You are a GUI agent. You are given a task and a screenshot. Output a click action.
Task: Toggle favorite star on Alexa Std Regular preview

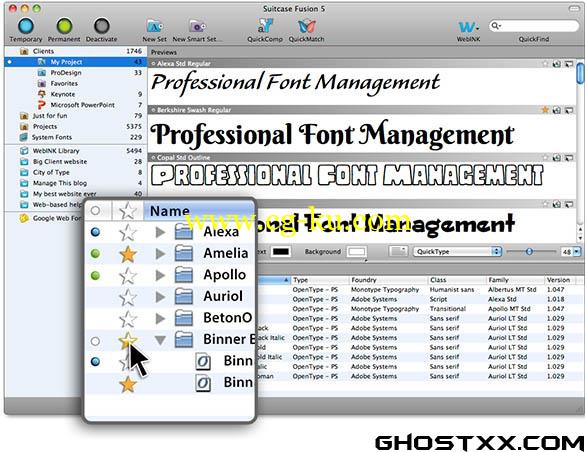pos(545,64)
